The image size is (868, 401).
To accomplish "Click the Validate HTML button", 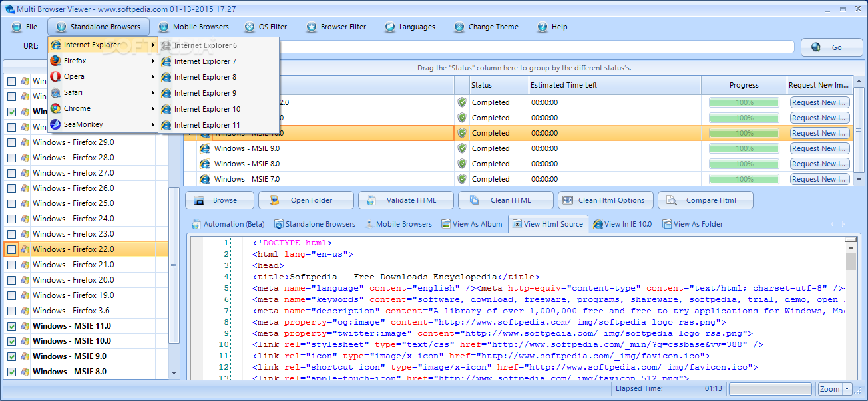I will point(406,200).
